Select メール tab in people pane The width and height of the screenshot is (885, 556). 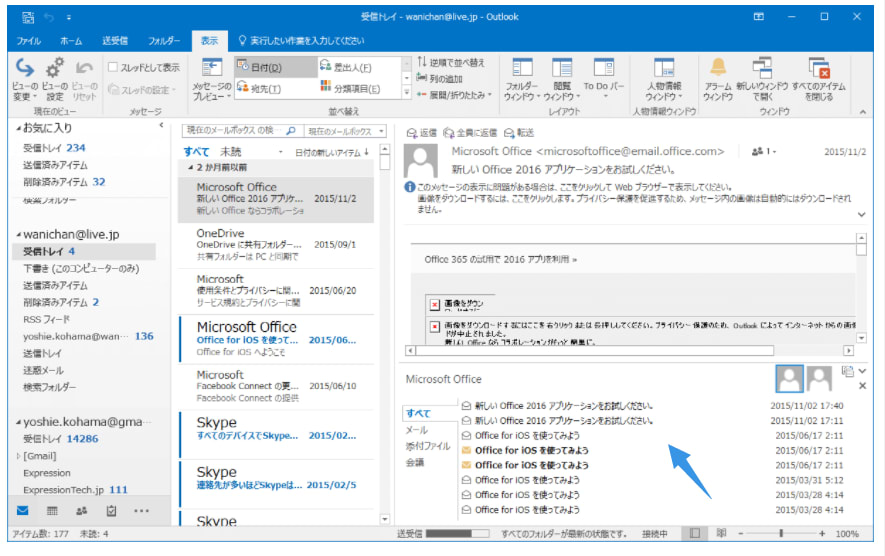coord(416,430)
